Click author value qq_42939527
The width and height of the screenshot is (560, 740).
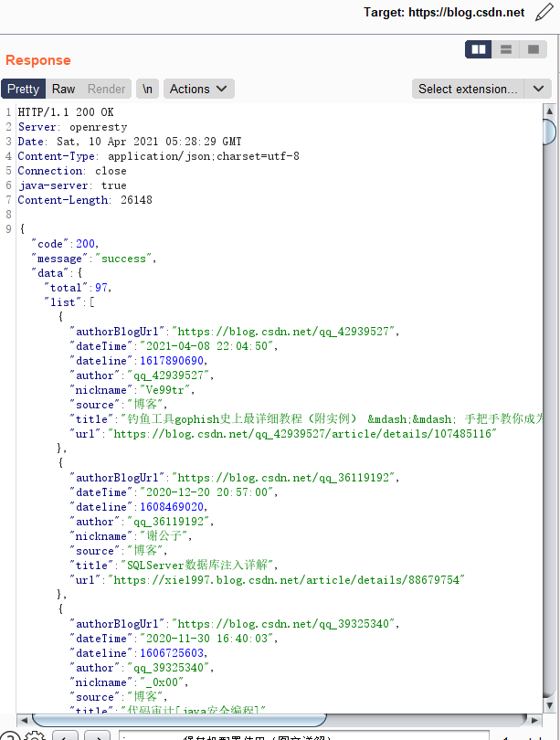click(168, 375)
